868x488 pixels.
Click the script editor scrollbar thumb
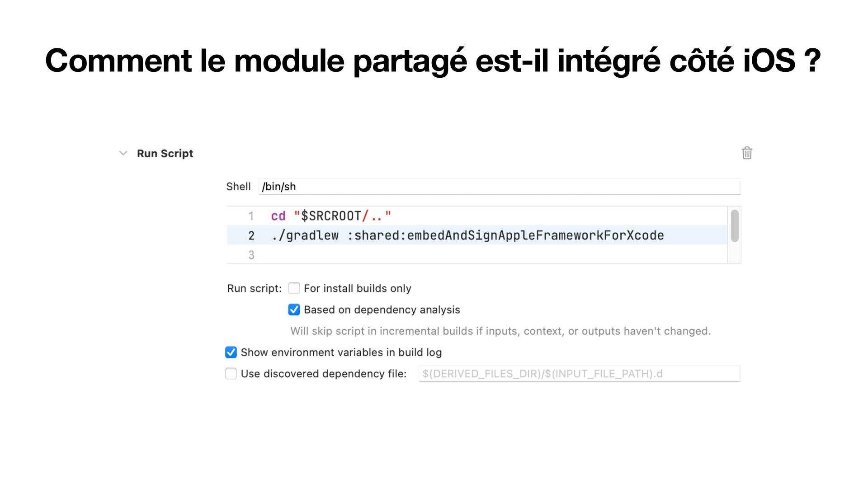(735, 225)
